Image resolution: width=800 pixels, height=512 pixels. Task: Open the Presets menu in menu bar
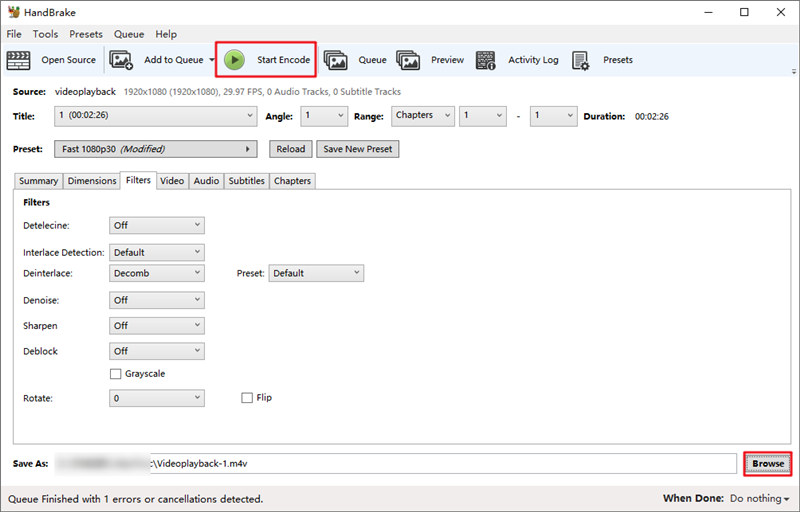click(x=86, y=34)
